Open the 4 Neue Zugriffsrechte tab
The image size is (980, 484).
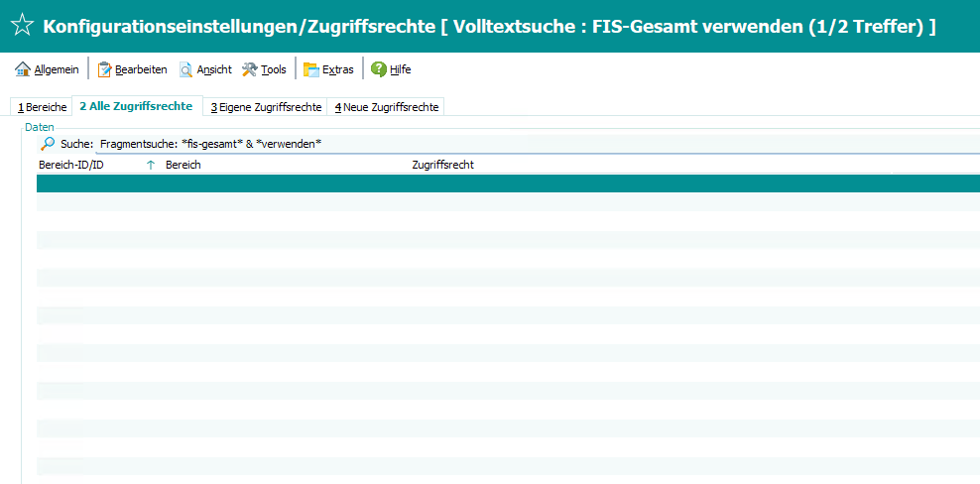(x=386, y=107)
